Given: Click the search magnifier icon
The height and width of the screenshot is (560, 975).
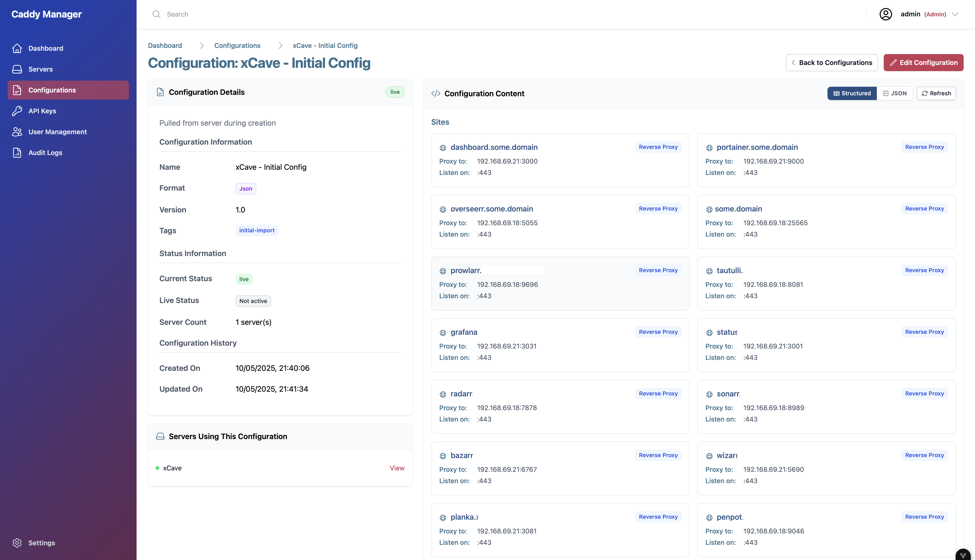Looking at the screenshot, I should click(x=156, y=14).
